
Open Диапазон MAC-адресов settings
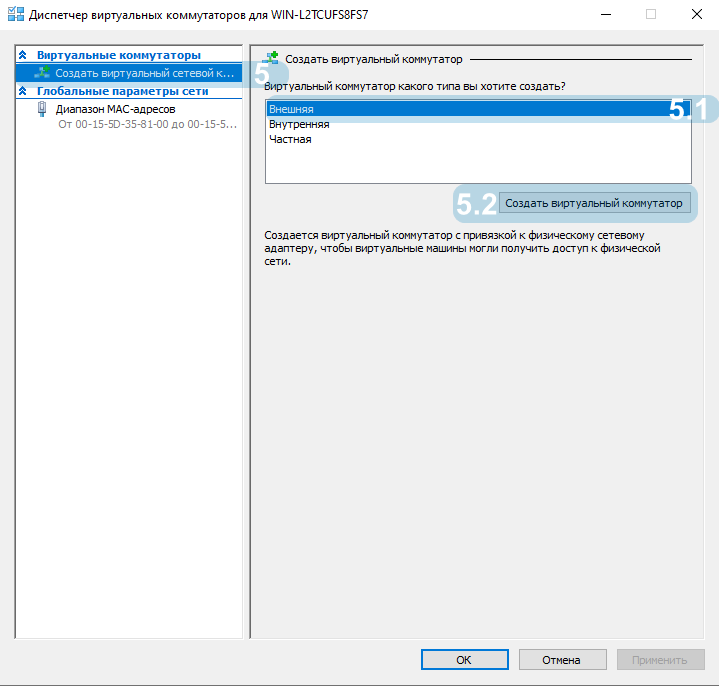116,109
